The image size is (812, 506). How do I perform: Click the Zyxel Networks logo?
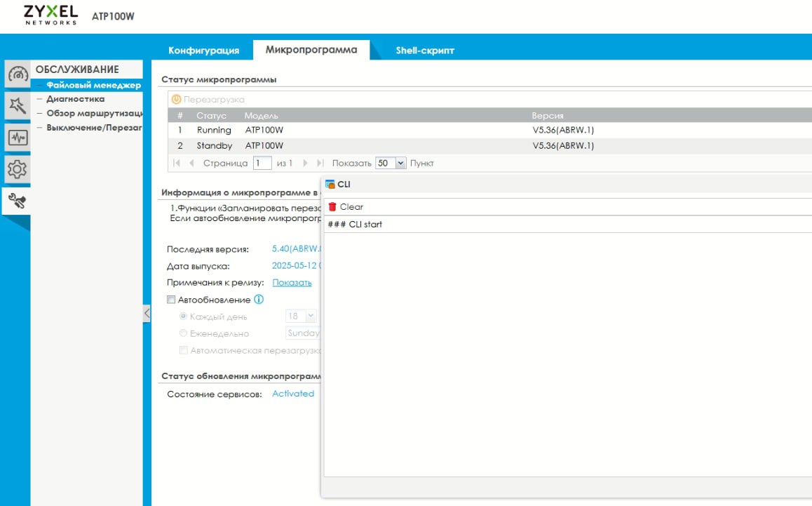50,15
